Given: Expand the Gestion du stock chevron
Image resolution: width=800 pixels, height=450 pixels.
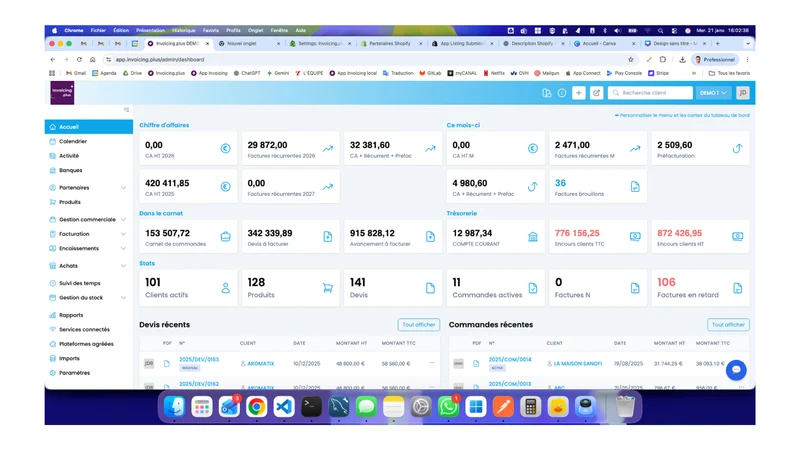Looking at the screenshot, I should coord(123,297).
